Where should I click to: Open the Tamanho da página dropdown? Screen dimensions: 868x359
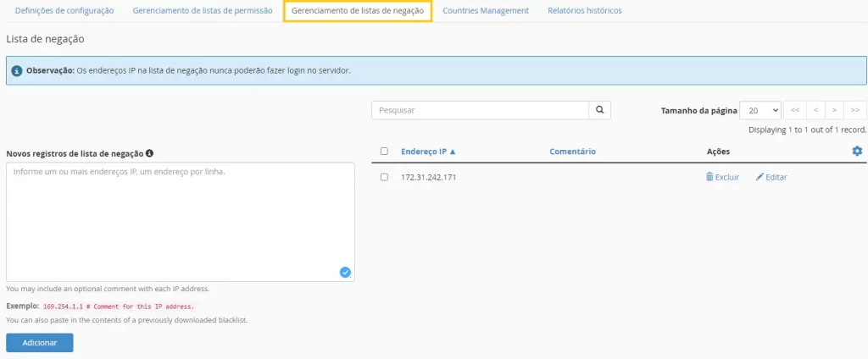(760, 110)
